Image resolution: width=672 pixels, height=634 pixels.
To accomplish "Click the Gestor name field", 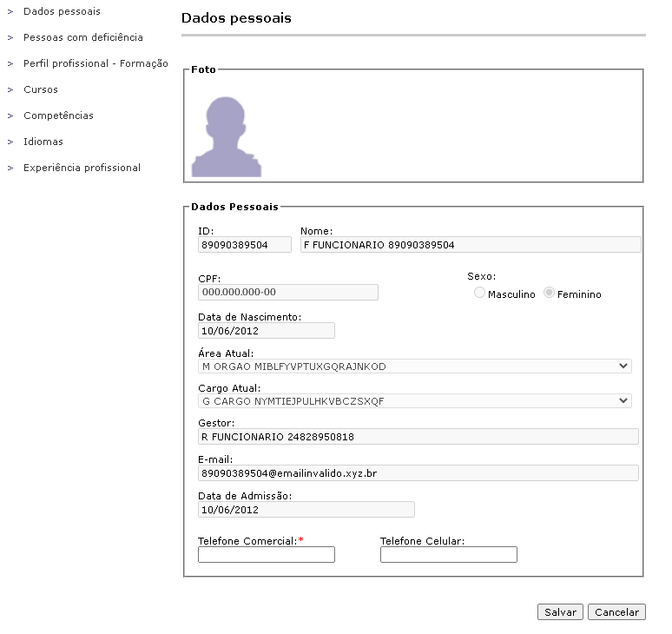I will click(x=418, y=437).
